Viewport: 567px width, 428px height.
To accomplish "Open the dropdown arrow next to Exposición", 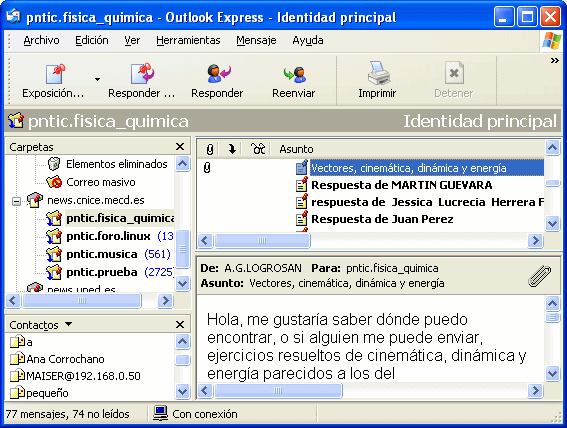I will (x=97, y=79).
